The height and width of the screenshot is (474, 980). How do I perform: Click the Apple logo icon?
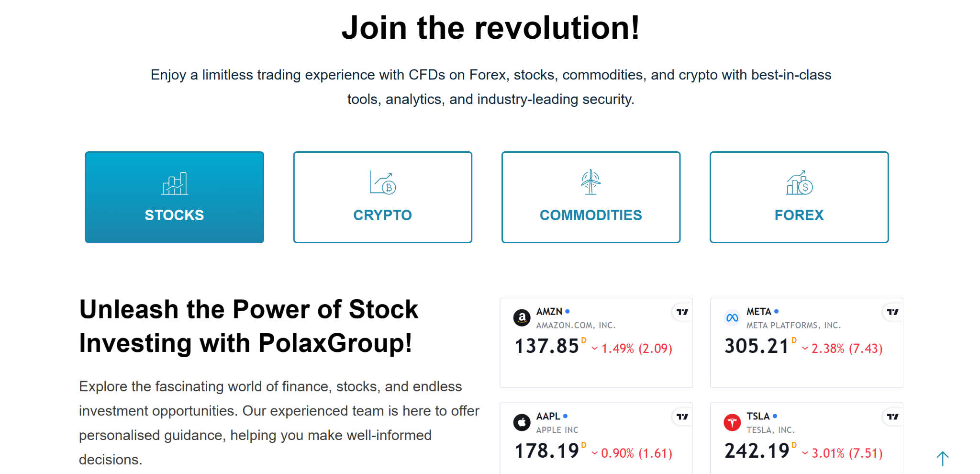(x=522, y=422)
